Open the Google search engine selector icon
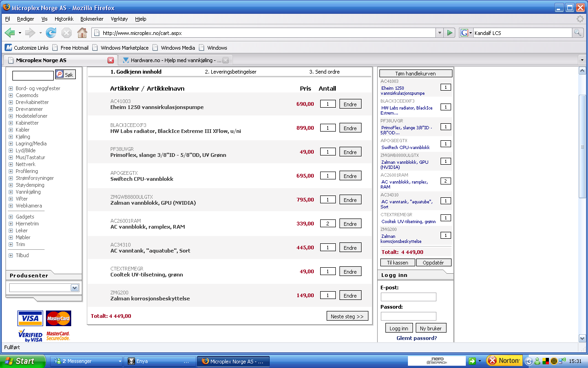This screenshot has width=588, height=368. click(x=466, y=33)
